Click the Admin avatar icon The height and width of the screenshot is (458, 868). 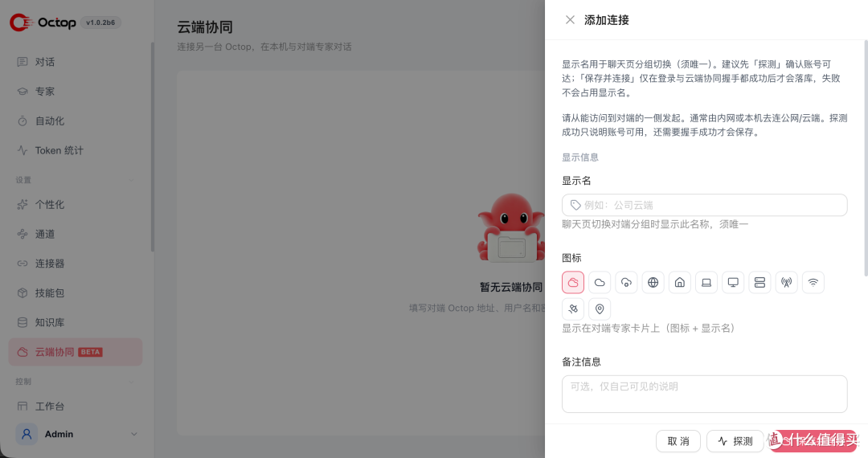(x=27, y=434)
